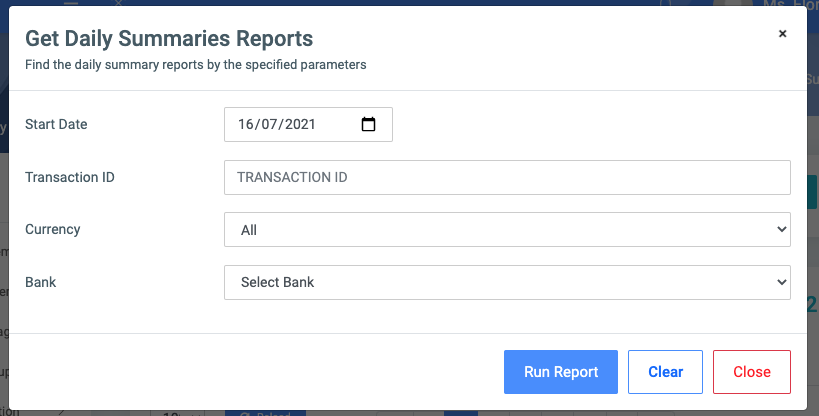Click the red-outlined Close button
This screenshot has height=416, width=819.
(x=751, y=372)
